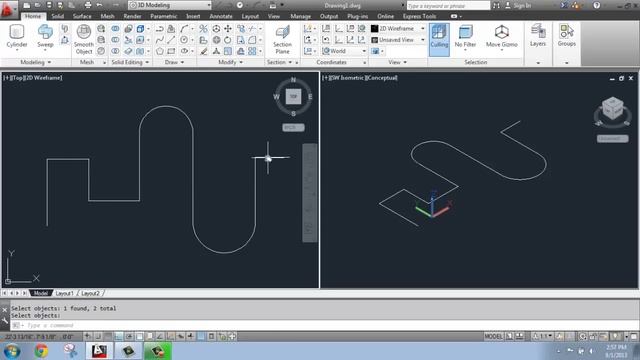640x360 pixels.
Task: Open the Windows Start button
Action: [11, 351]
